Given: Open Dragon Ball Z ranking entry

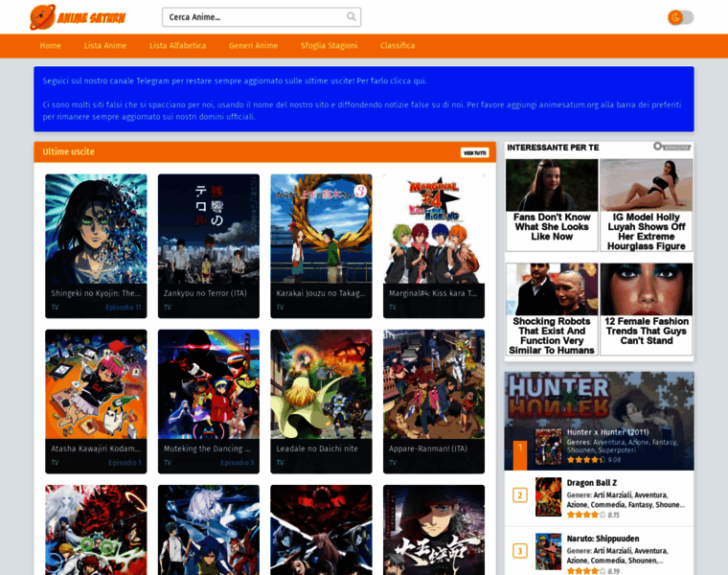Looking at the screenshot, I should 599,498.
